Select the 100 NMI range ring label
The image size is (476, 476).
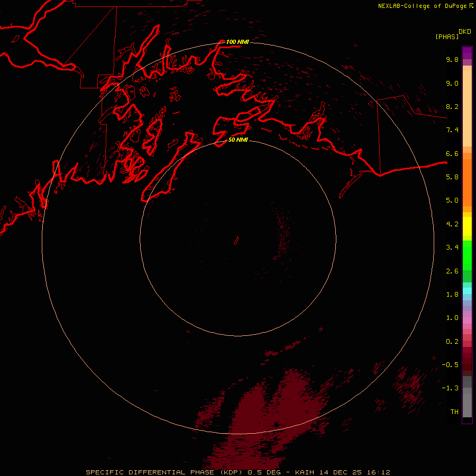(237, 42)
